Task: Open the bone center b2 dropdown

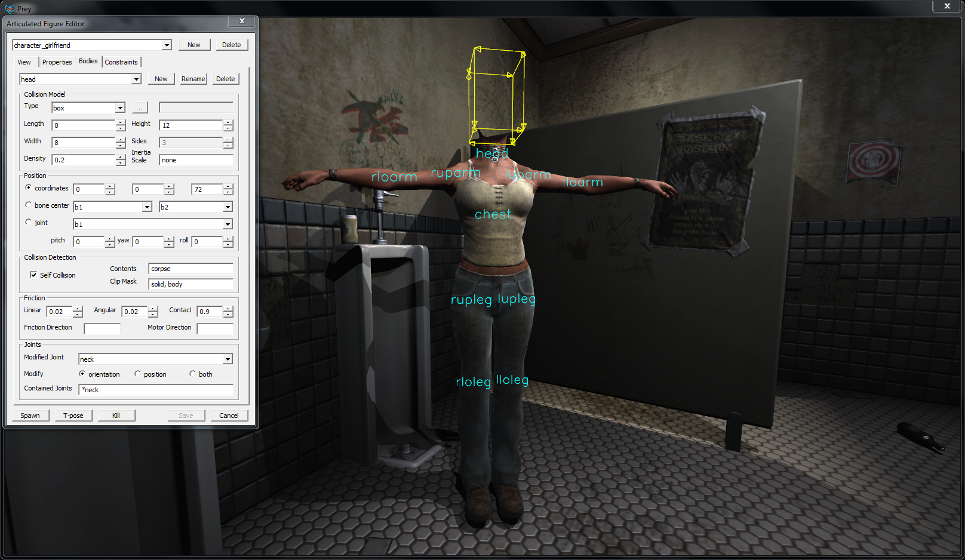Action: pos(228,207)
